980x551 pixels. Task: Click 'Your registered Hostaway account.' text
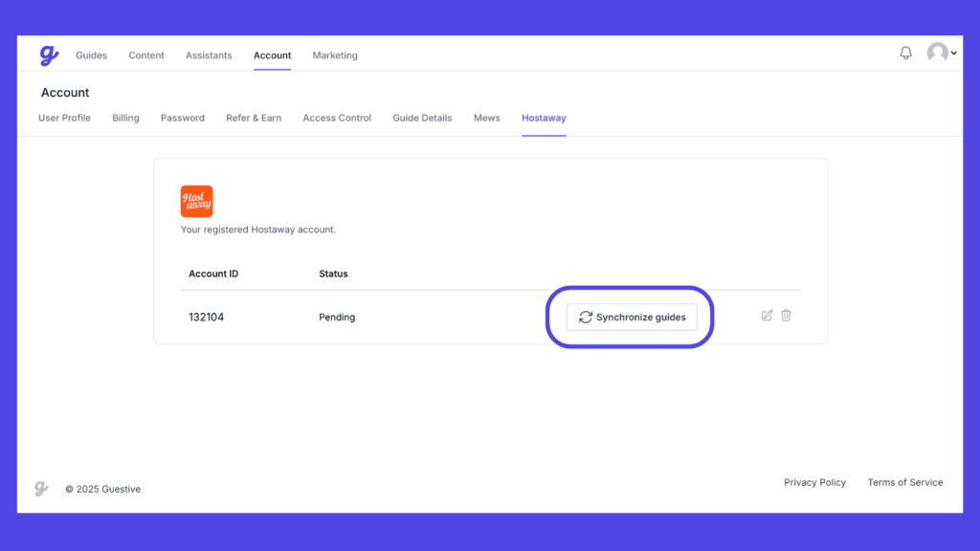point(258,230)
